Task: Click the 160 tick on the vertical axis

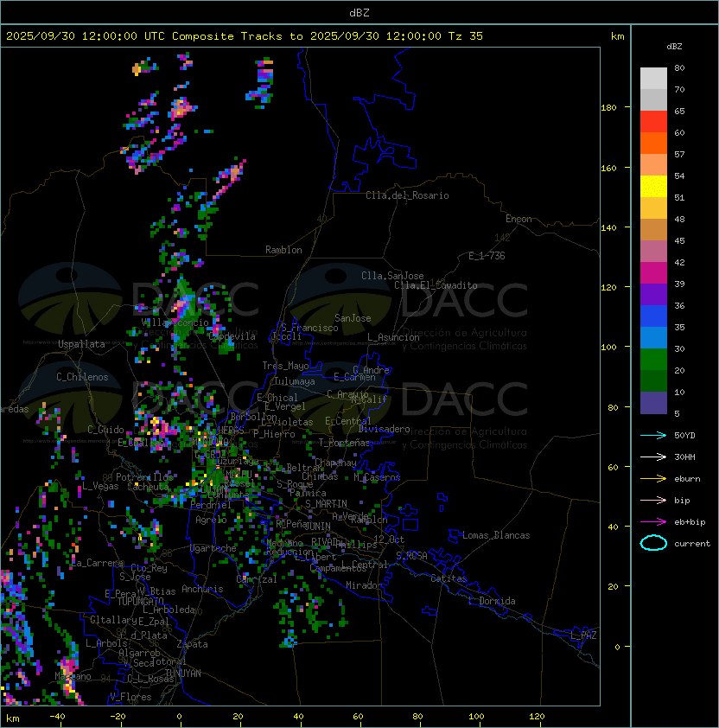Action: [608, 168]
